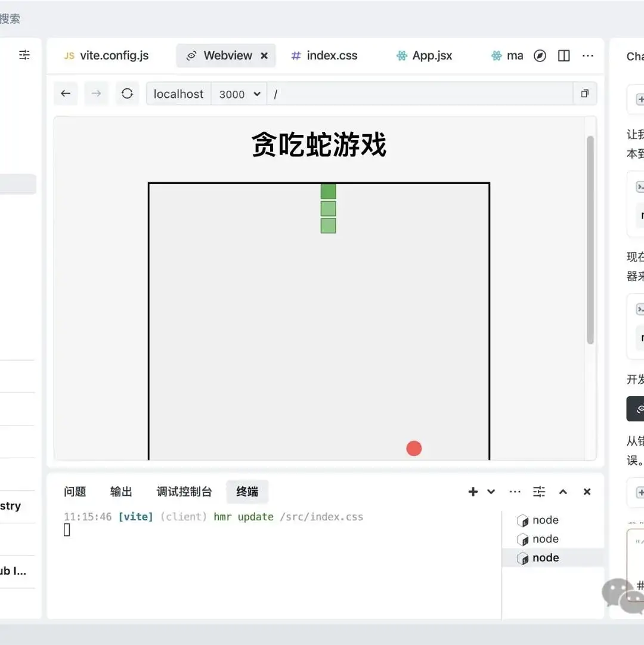Open the editor more actions ellipsis menu
Screen dimensions: 644x645
click(x=588, y=55)
